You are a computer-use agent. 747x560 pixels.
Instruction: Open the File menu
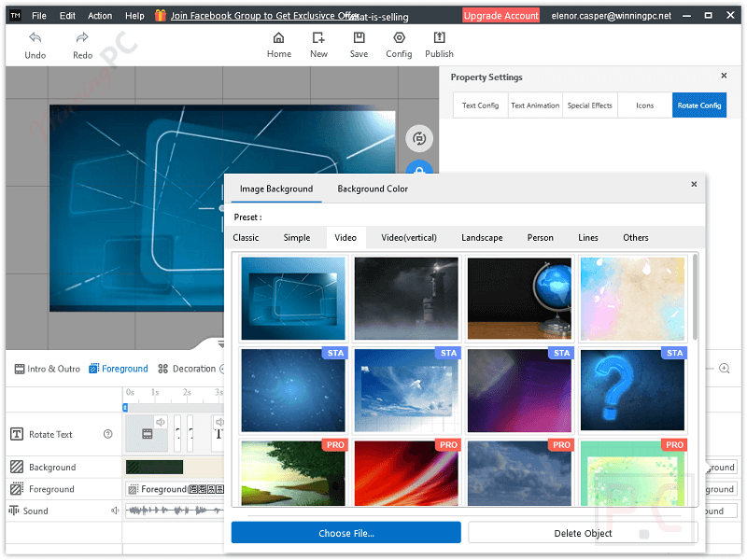[x=39, y=16]
